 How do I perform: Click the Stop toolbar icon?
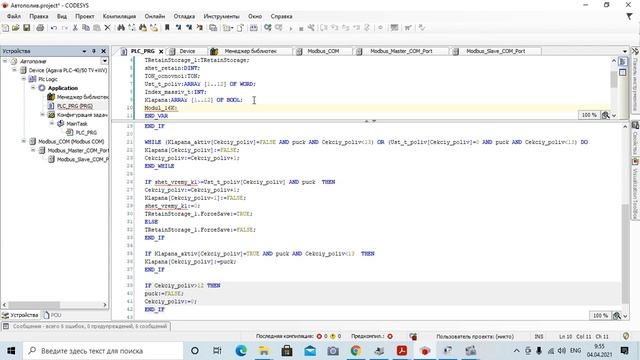[301, 28]
